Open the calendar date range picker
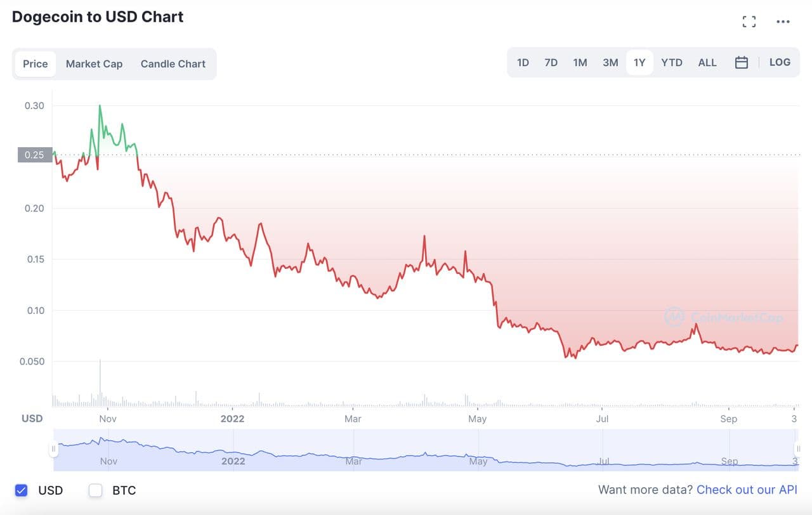The width and height of the screenshot is (812, 515). pos(741,63)
